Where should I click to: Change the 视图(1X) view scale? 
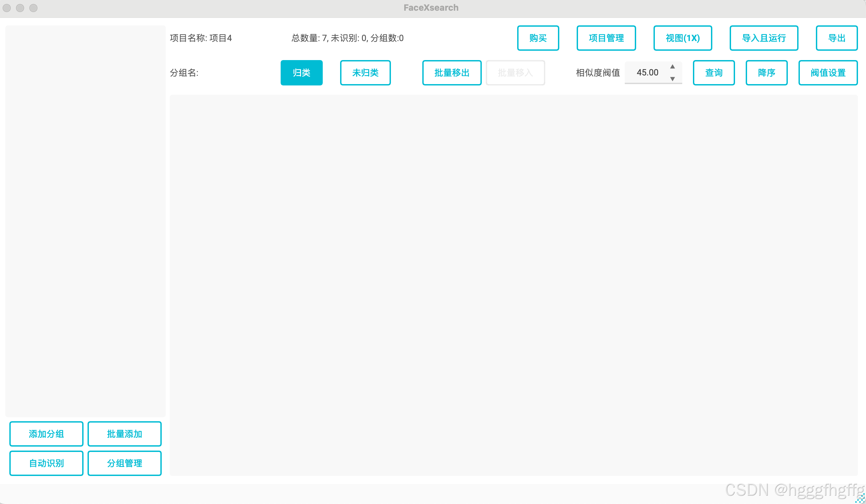pyautogui.click(x=682, y=38)
